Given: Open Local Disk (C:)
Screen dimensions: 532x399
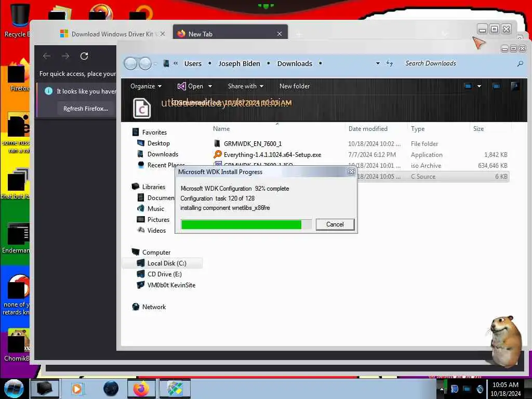Looking at the screenshot, I should coord(162,263).
